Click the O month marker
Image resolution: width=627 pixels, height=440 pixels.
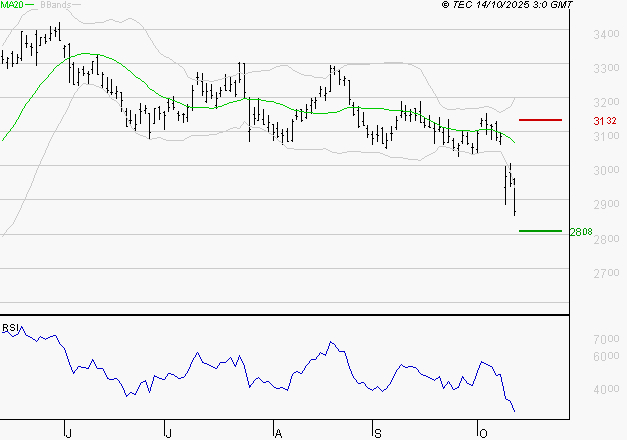(483, 433)
